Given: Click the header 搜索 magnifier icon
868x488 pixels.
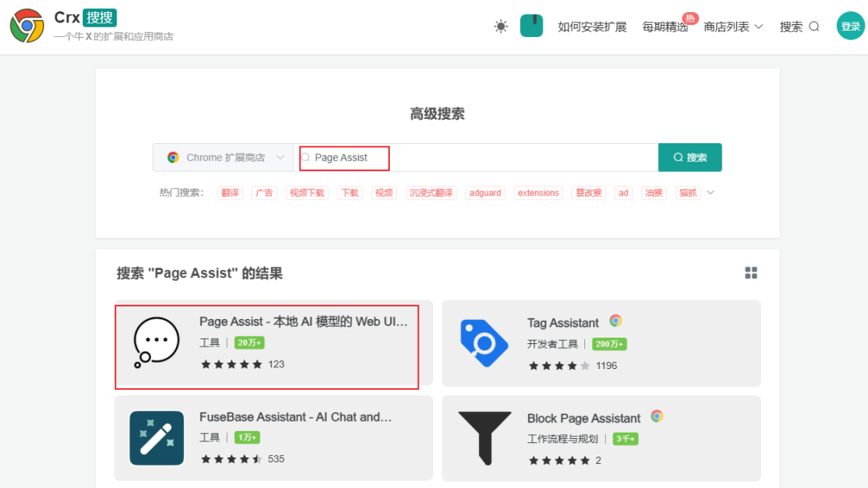Looking at the screenshot, I should coord(813,27).
